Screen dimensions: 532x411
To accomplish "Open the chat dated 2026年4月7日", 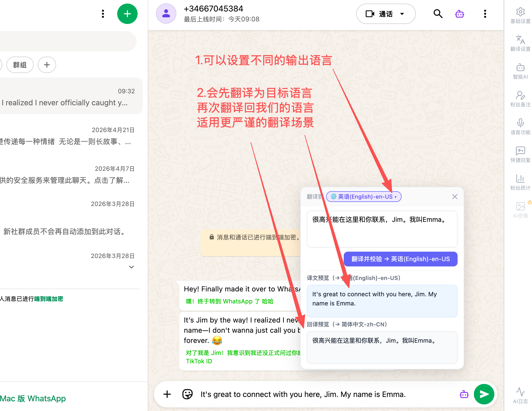I will coord(71,175).
